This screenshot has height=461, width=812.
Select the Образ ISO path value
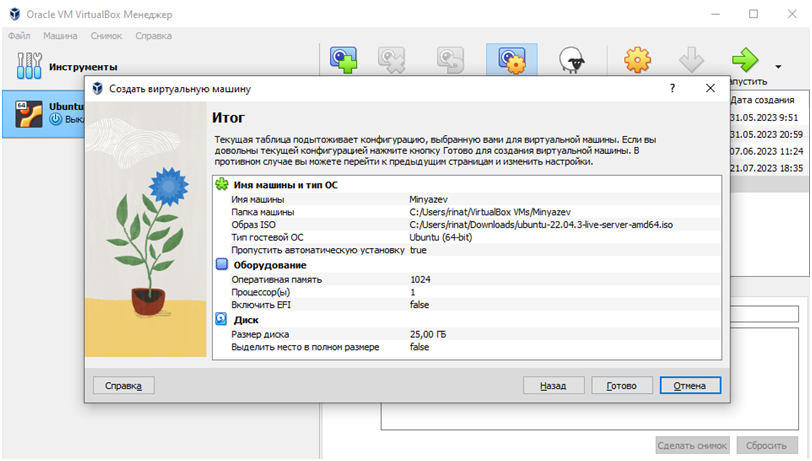(x=541, y=225)
